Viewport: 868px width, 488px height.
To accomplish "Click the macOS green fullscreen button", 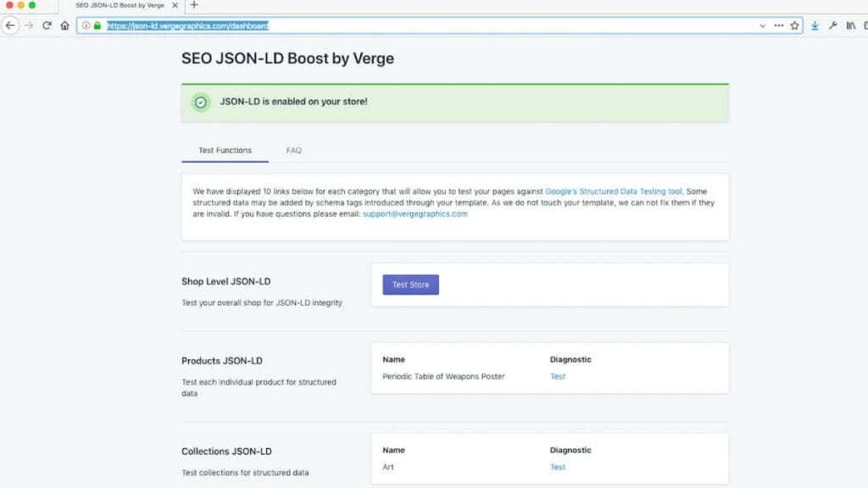I will click(32, 5).
